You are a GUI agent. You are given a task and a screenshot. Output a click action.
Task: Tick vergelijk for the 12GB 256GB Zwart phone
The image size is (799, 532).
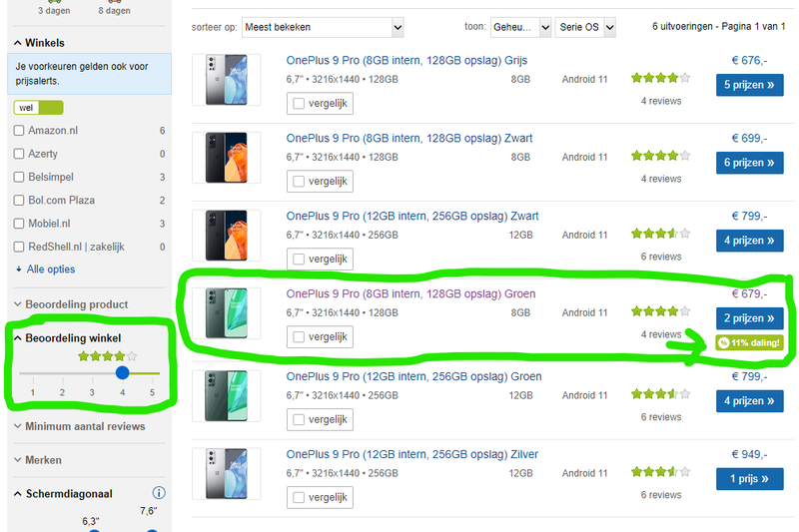pos(299,260)
